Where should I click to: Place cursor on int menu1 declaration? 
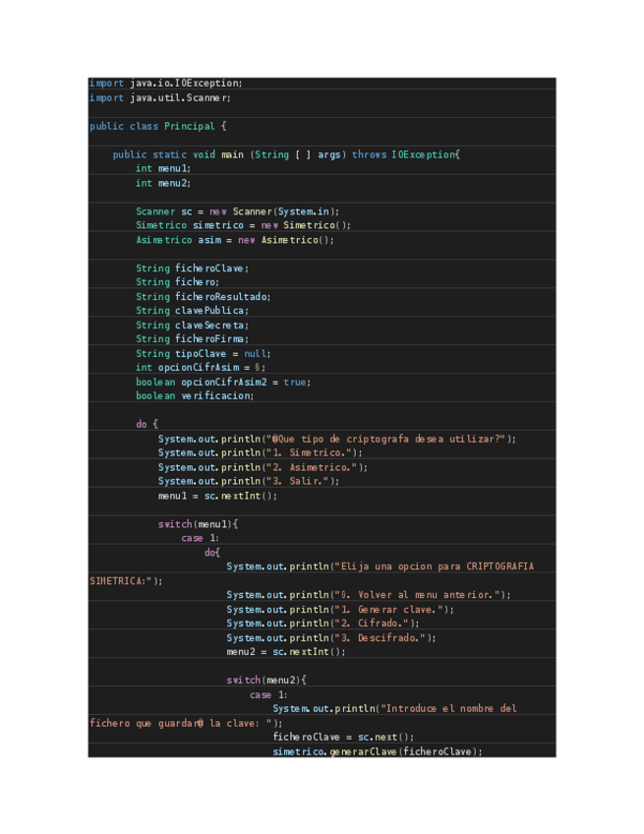(162, 169)
